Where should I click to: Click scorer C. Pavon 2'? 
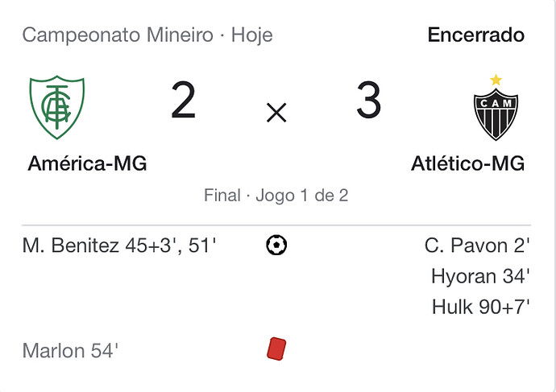pyautogui.click(x=477, y=246)
